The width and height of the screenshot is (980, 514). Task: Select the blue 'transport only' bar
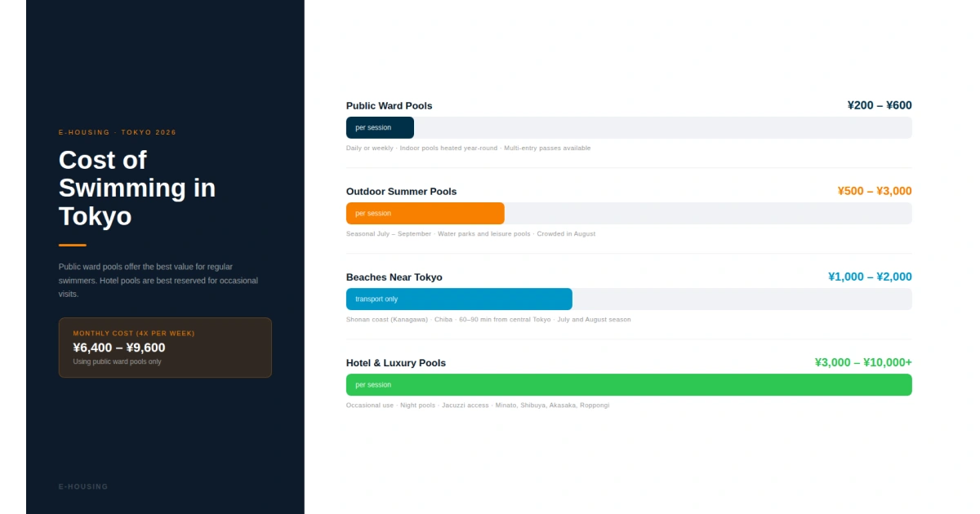459,299
